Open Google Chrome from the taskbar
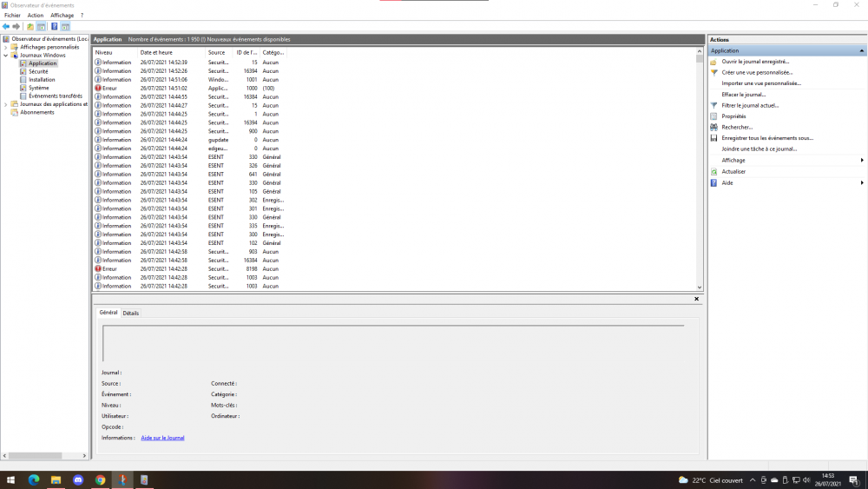The height and width of the screenshot is (489, 868). pos(100,480)
